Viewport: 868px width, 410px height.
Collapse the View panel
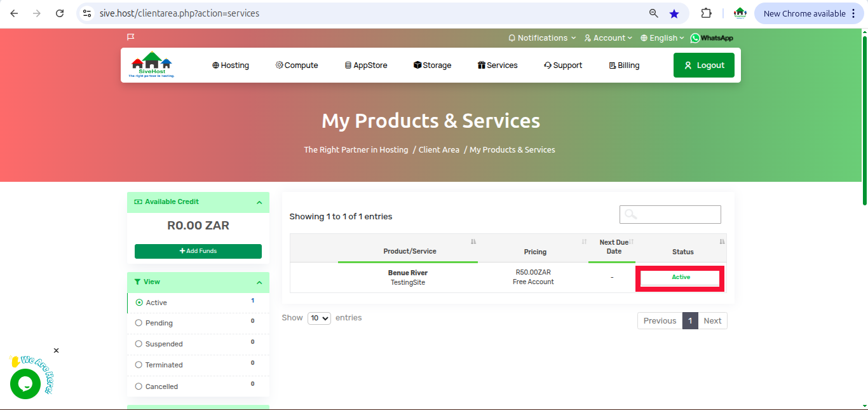[259, 282]
